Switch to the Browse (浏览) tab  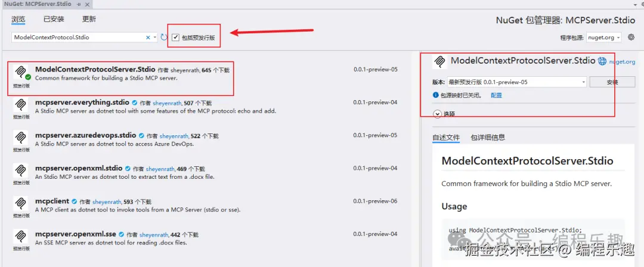[18, 19]
